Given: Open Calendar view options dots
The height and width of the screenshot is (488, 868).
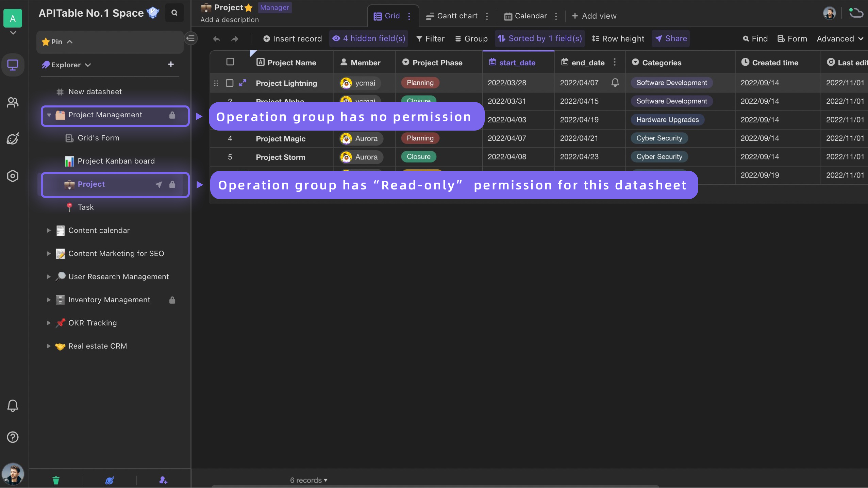Looking at the screenshot, I should tap(556, 16).
